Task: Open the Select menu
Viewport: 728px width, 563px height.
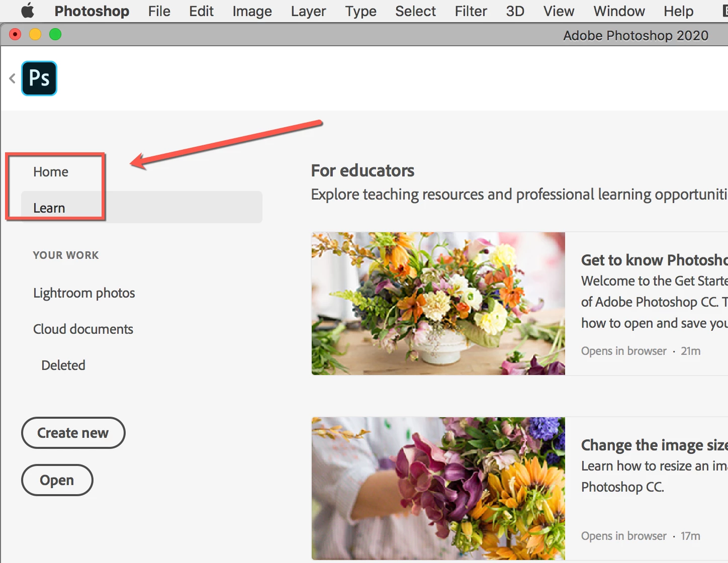Action: (x=416, y=11)
